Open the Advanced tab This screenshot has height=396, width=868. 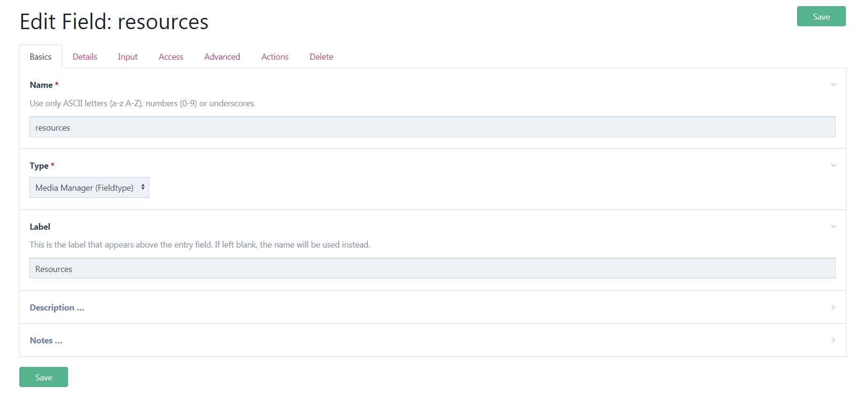222,57
